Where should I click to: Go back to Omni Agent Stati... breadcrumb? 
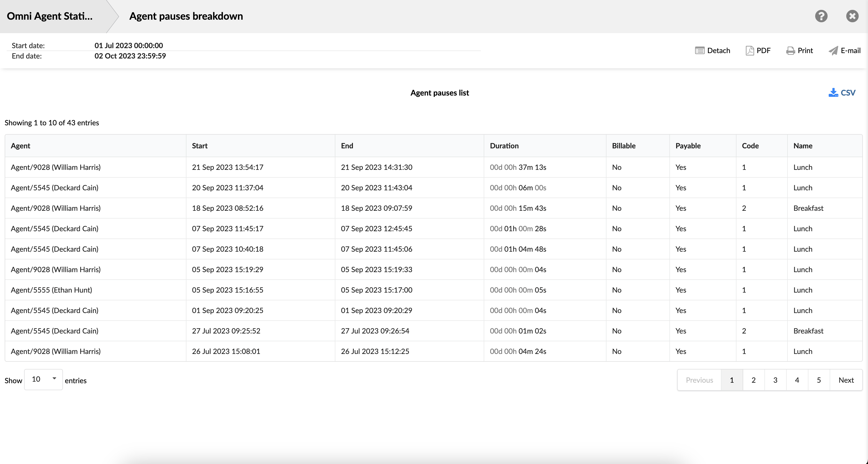coord(49,16)
